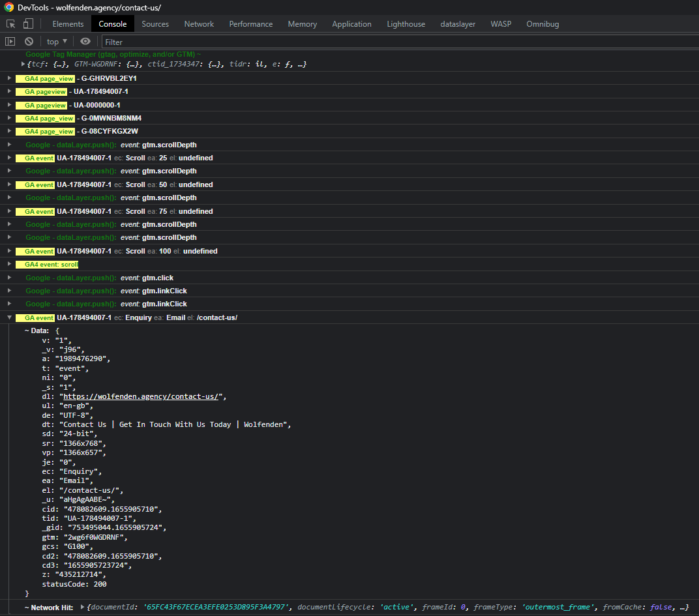The image size is (699, 616).
Task: Expand the gtm.click dataLayer push row
Action: [x=9, y=278]
